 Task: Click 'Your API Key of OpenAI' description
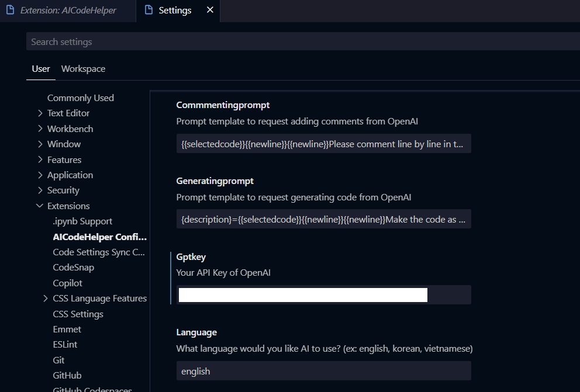[223, 273]
